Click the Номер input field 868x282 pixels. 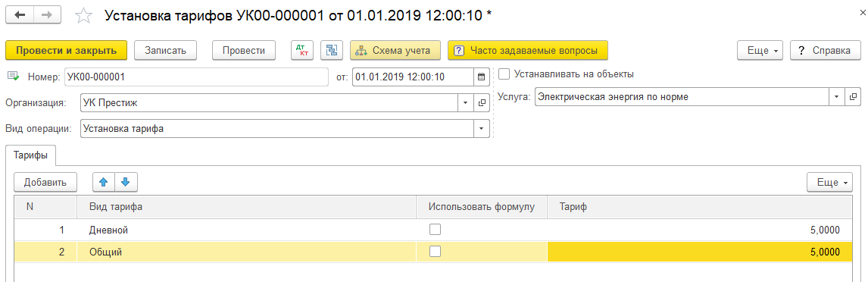[x=196, y=77]
